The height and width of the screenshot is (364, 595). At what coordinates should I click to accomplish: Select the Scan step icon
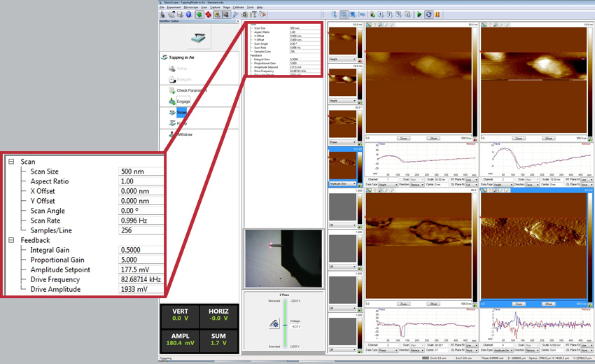click(x=171, y=112)
